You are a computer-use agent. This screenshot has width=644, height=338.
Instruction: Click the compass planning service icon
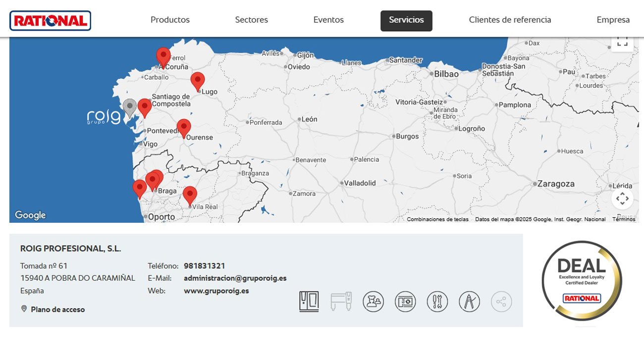[469, 301]
